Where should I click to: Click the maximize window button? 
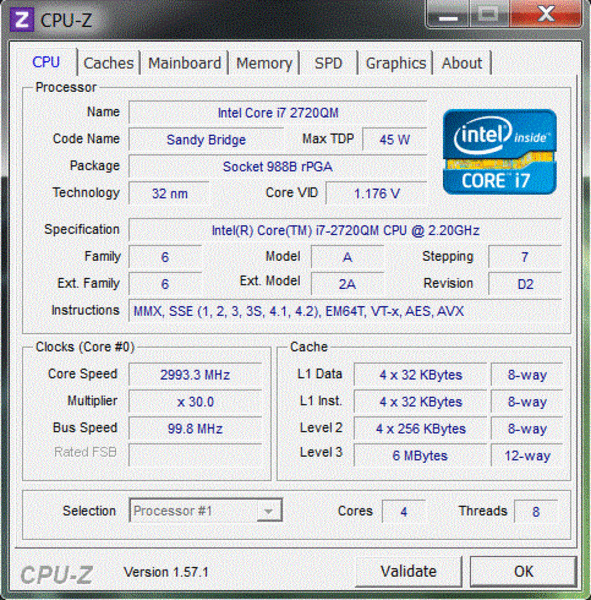489,15
